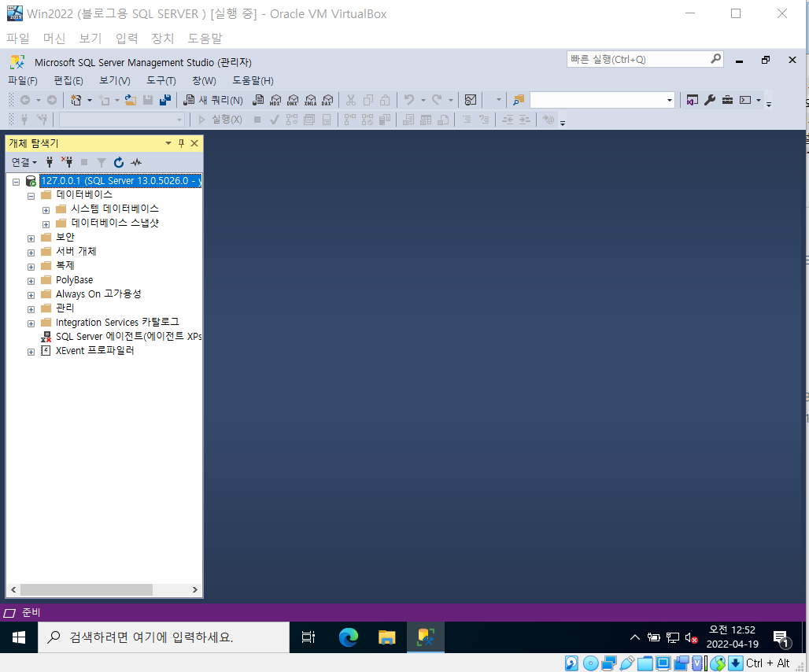Open the find combo box dropdown
The height and width of the screenshot is (672, 809).
click(x=669, y=100)
